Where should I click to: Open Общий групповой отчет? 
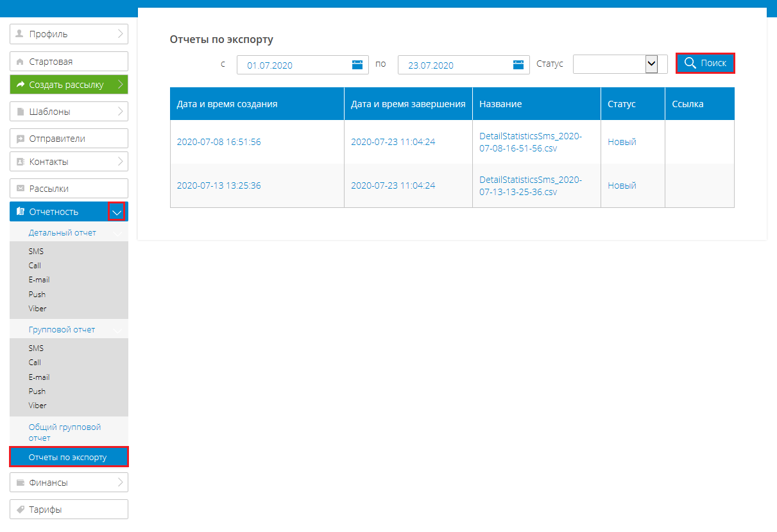tap(65, 433)
